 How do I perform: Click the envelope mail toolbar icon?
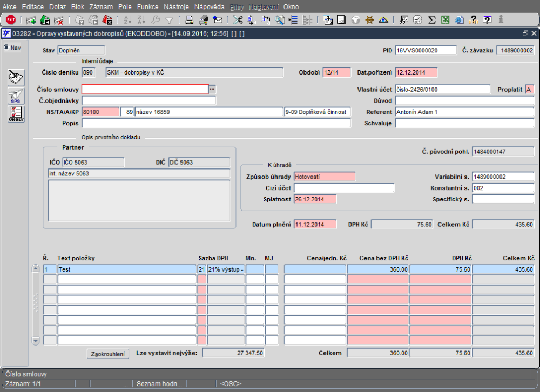click(218, 20)
